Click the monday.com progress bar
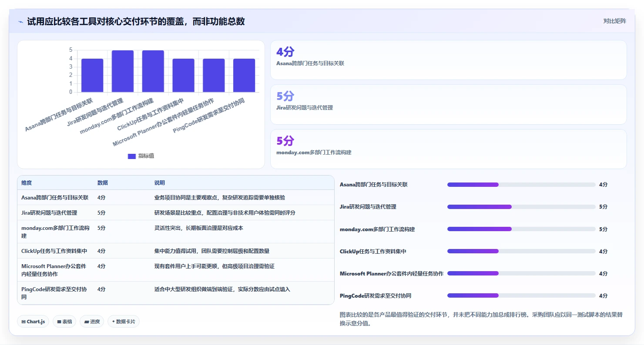The width and height of the screenshot is (644, 345). [x=521, y=229]
